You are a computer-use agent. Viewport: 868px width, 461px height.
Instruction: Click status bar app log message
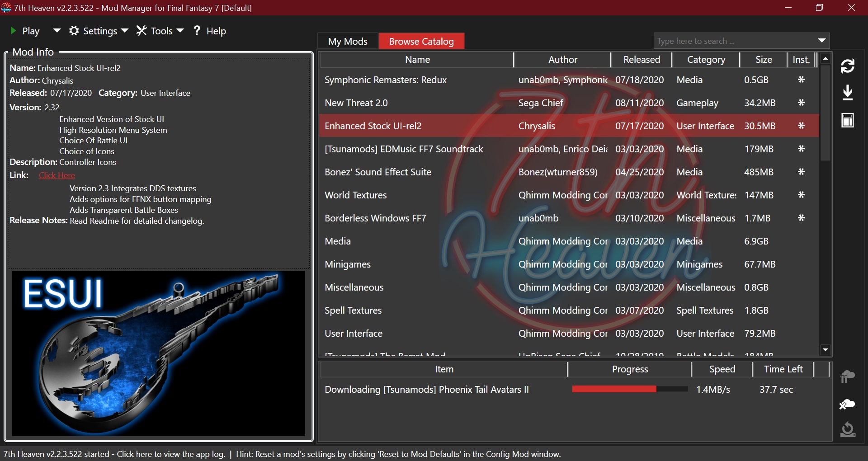114,454
